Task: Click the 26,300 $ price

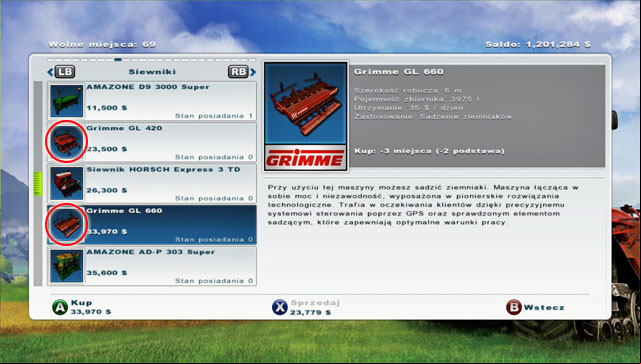Action: click(107, 191)
